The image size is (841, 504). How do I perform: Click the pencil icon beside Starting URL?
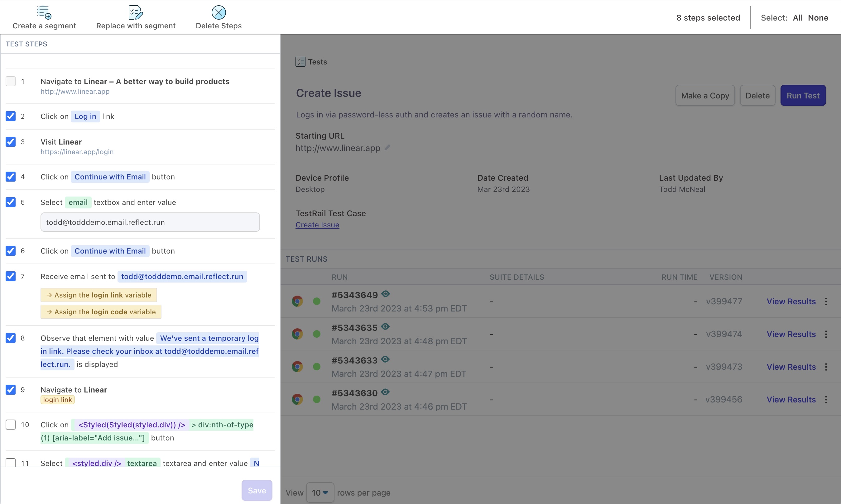pyautogui.click(x=387, y=147)
